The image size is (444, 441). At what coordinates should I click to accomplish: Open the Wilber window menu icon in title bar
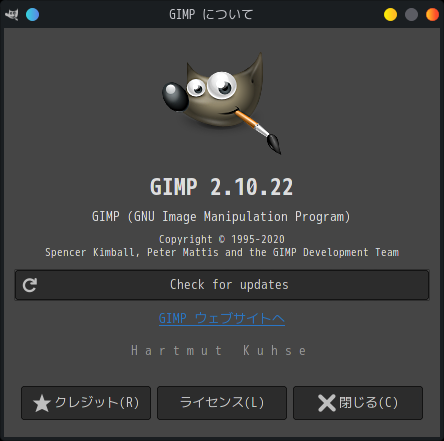pos(12,14)
